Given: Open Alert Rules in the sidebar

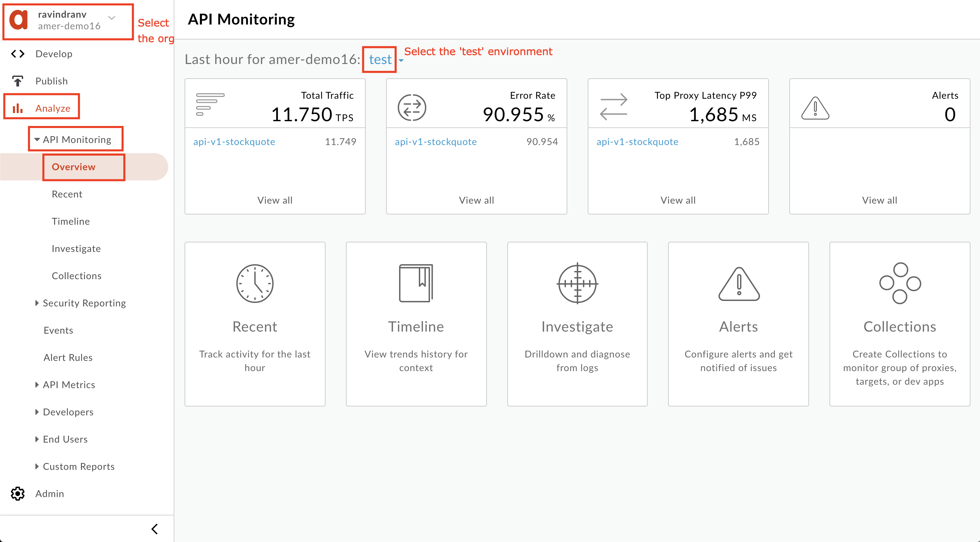Looking at the screenshot, I should point(68,357).
